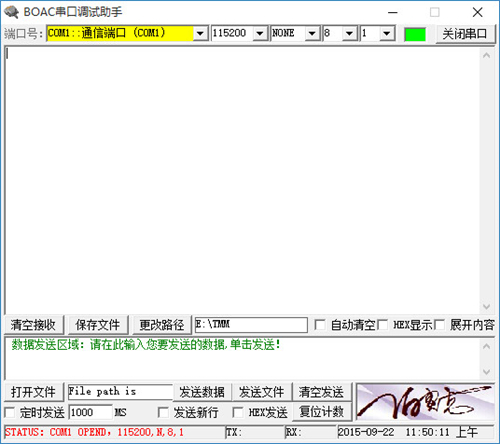Click the RX: counter in status bar
The height and width of the screenshot is (444, 500).
[x=311, y=432]
